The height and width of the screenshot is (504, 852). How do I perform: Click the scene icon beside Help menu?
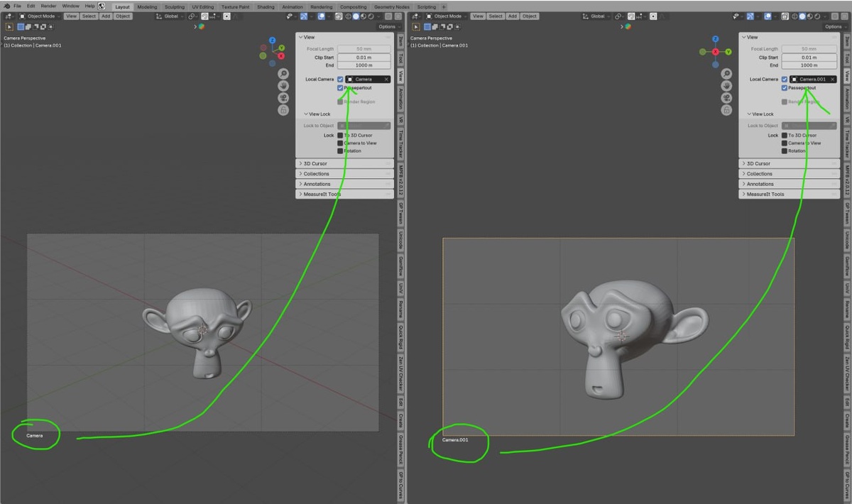[x=102, y=6]
